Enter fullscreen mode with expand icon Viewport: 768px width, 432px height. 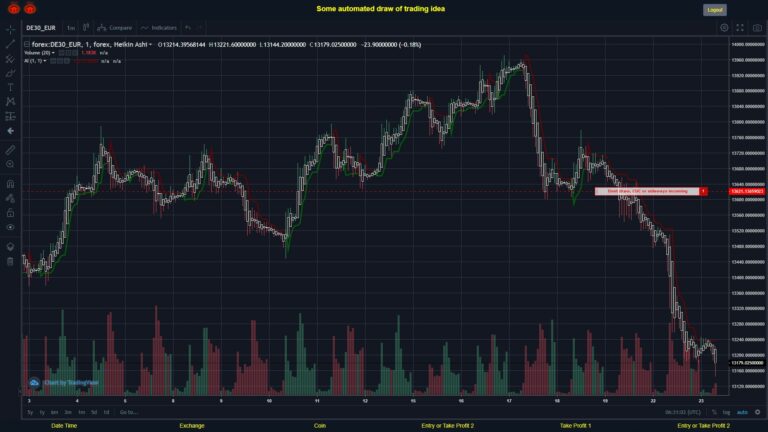tap(740, 28)
